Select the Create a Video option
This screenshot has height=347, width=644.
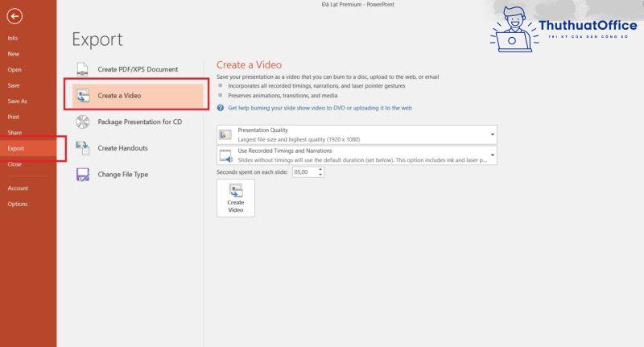point(138,95)
